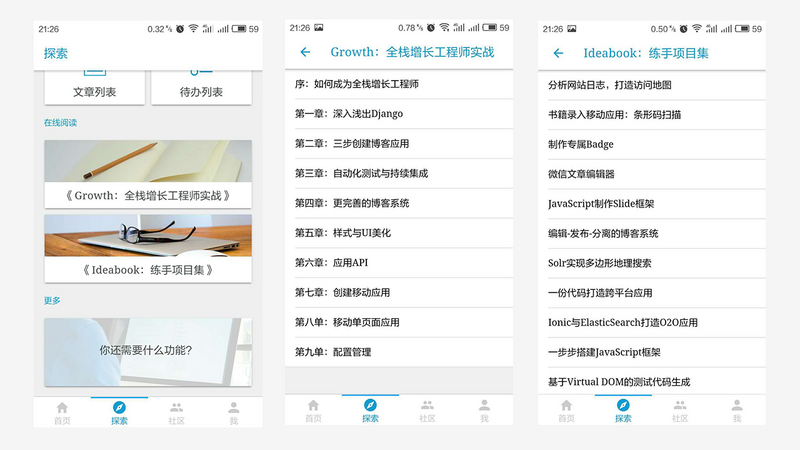Tap the 探索 compass icon on the Ideabook screen
This screenshot has height=450, width=800.
click(623, 405)
